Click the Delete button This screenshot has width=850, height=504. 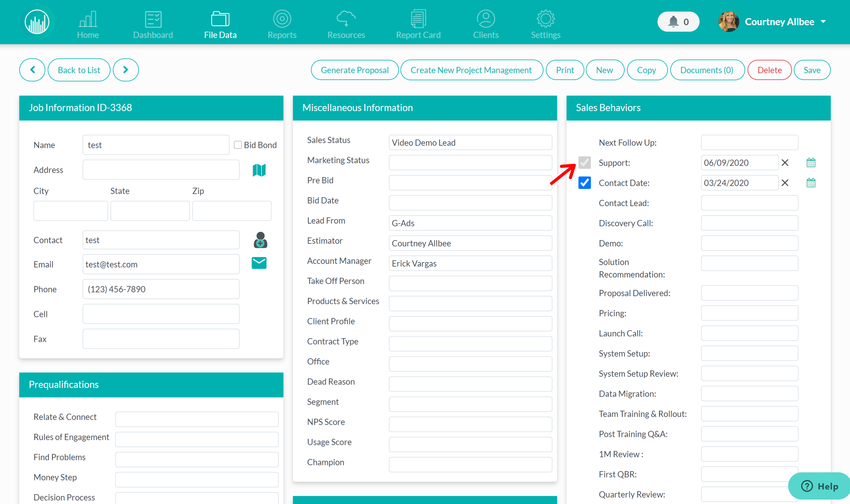770,70
